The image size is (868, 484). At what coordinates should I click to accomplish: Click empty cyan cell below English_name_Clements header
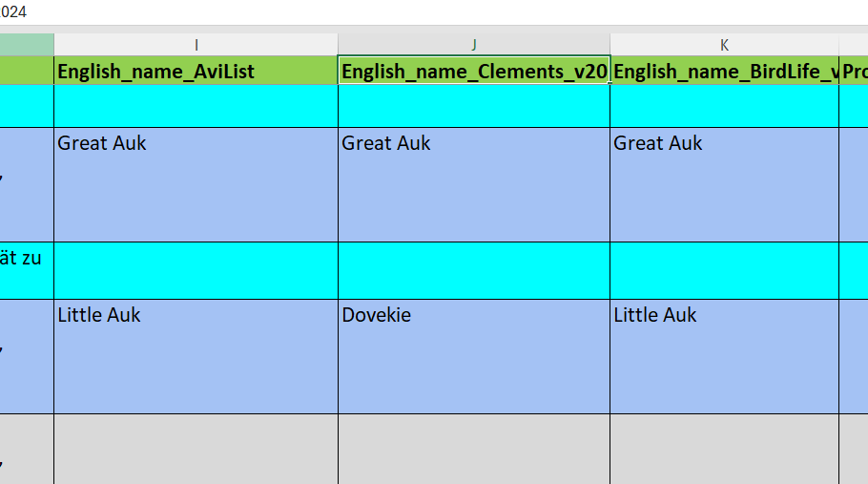coord(474,106)
